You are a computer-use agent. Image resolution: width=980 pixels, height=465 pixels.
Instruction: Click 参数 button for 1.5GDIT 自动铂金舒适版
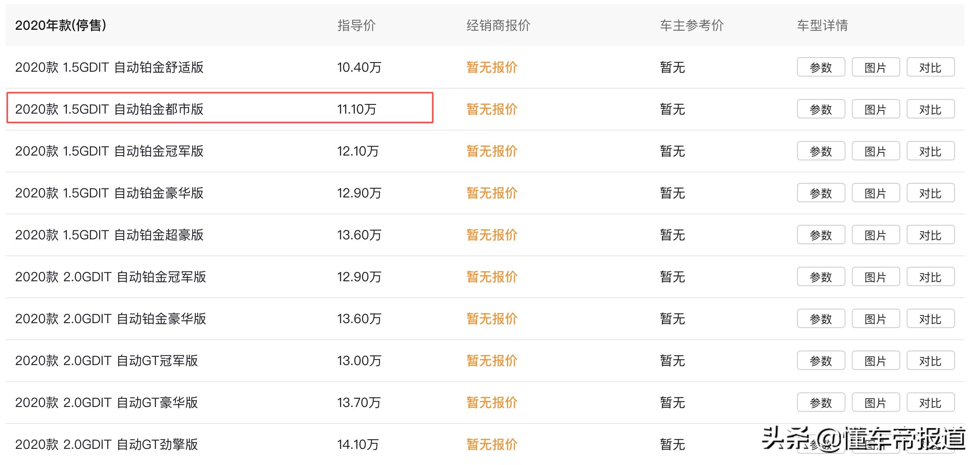click(820, 67)
